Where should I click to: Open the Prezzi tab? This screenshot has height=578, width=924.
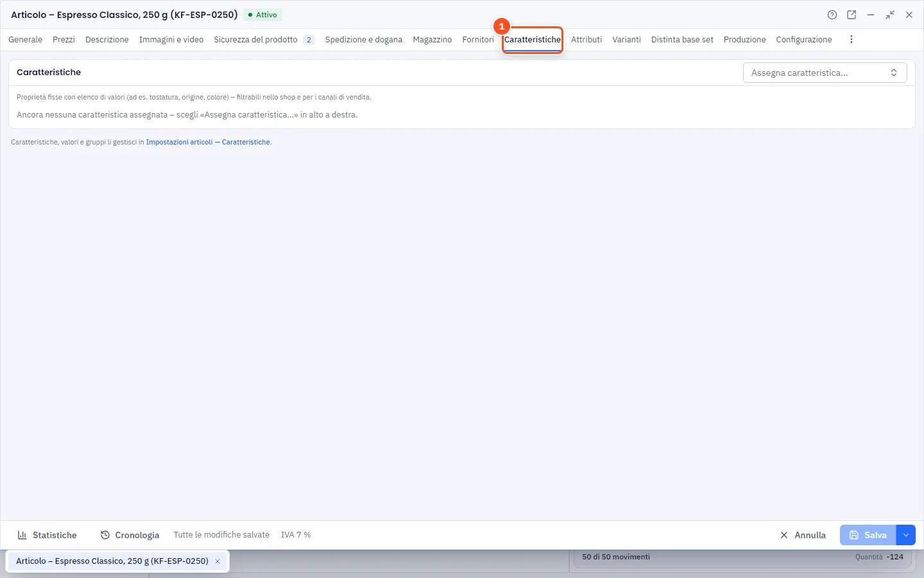[x=64, y=39]
